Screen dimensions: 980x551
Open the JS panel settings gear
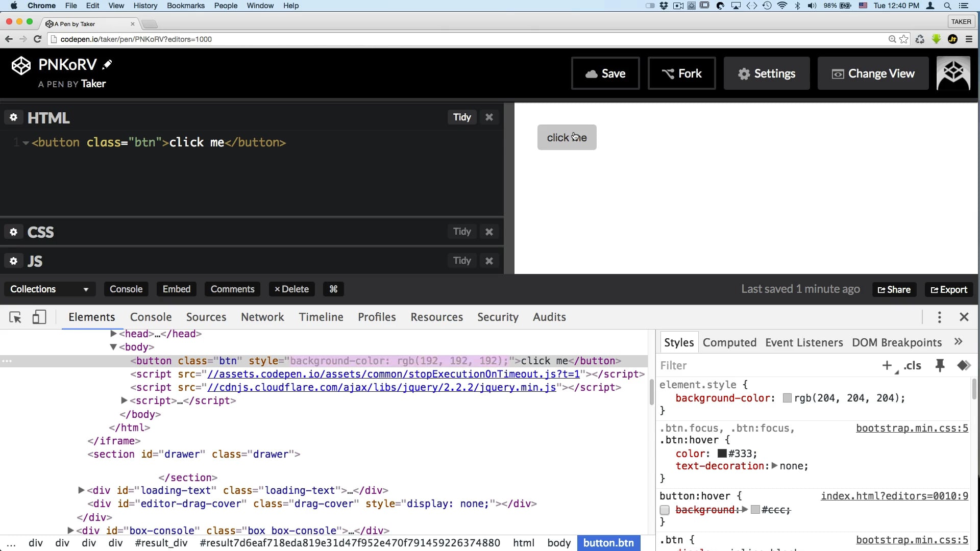(13, 261)
